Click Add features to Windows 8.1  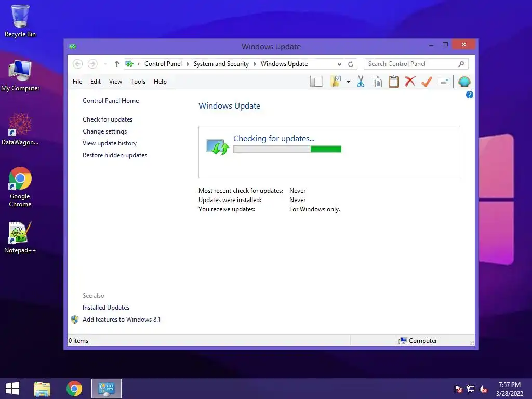pos(122,320)
